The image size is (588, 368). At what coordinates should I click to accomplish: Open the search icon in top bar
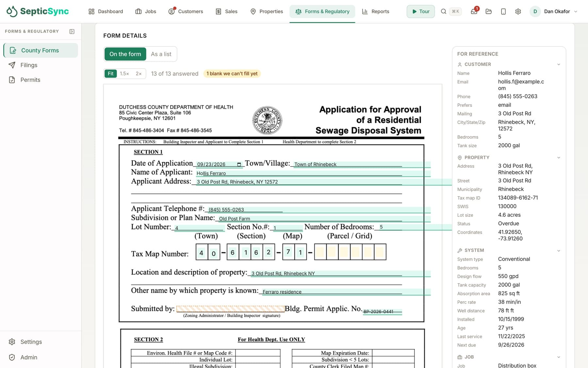443,11
